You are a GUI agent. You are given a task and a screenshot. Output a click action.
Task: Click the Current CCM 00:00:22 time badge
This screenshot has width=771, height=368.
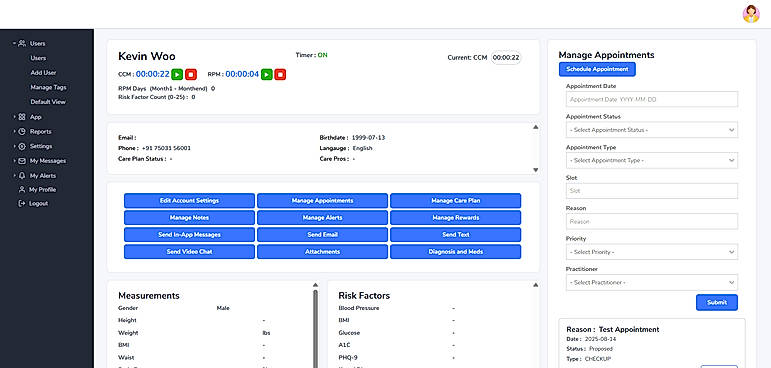pos(506,58)
